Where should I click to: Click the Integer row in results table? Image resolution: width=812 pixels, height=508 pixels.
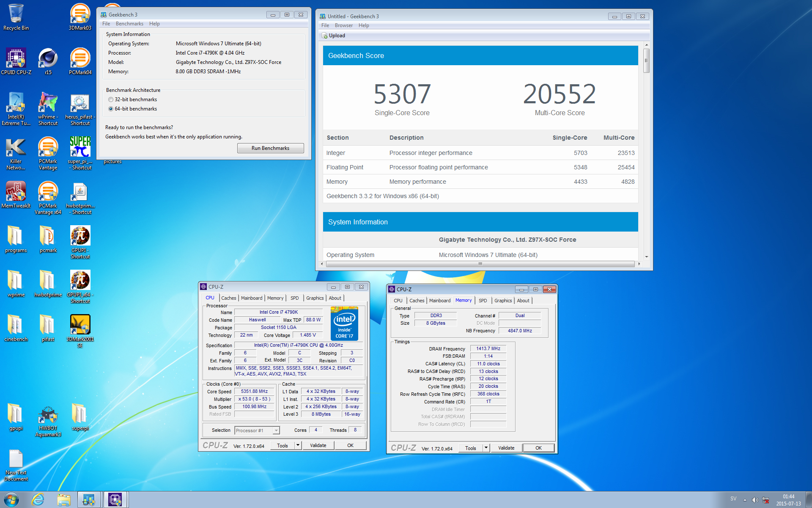[x=480, y=153]
